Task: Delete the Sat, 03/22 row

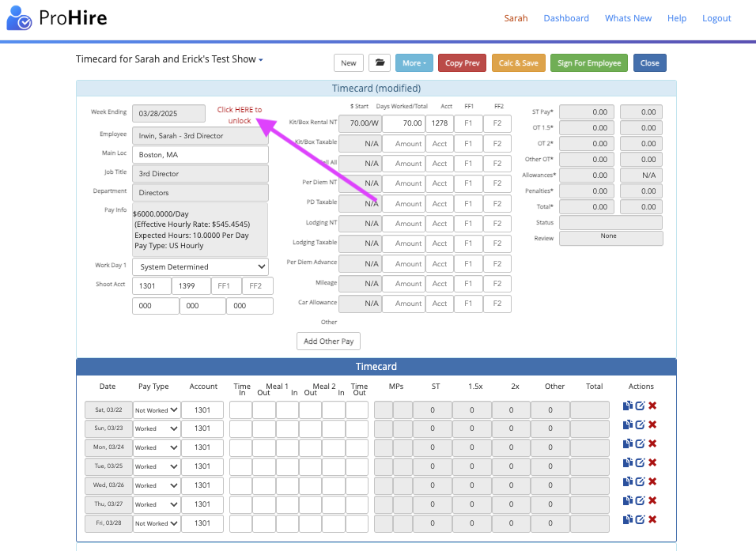Action: (652, 406)
